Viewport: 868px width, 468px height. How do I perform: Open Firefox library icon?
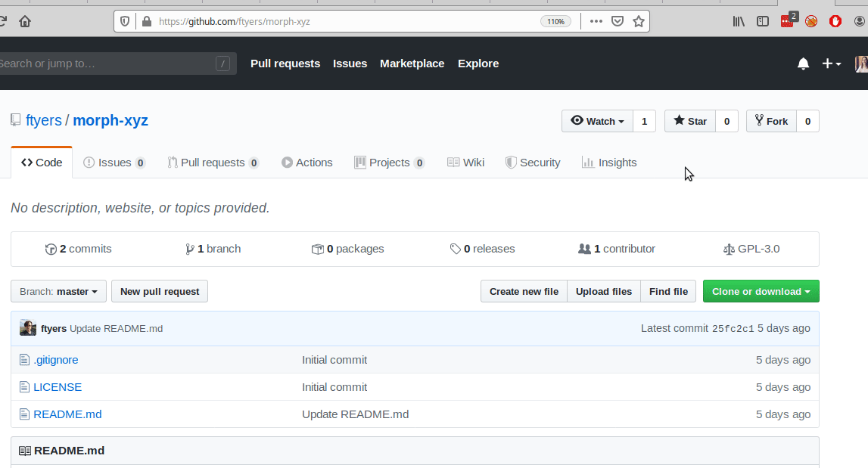tap(739, 22)
